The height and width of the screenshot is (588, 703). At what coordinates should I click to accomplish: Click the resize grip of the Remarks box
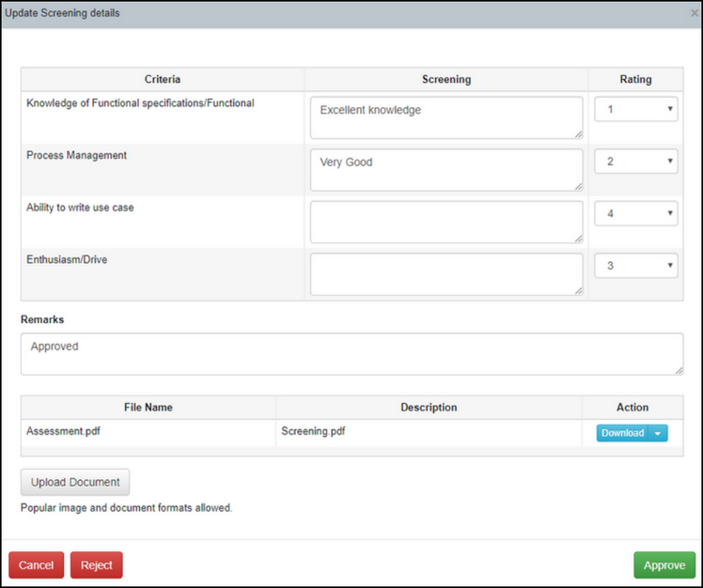coord(679,371)
